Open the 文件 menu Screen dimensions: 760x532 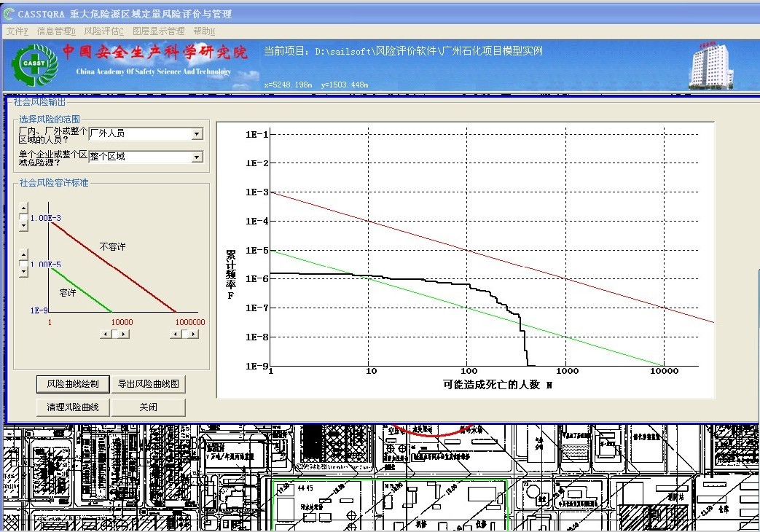[17, 31]
